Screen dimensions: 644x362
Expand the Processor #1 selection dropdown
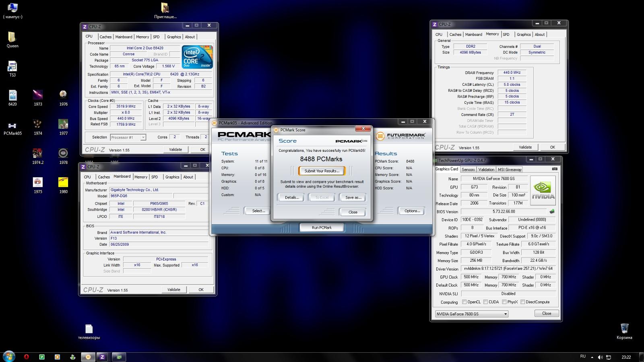click(x=143, y=137)
